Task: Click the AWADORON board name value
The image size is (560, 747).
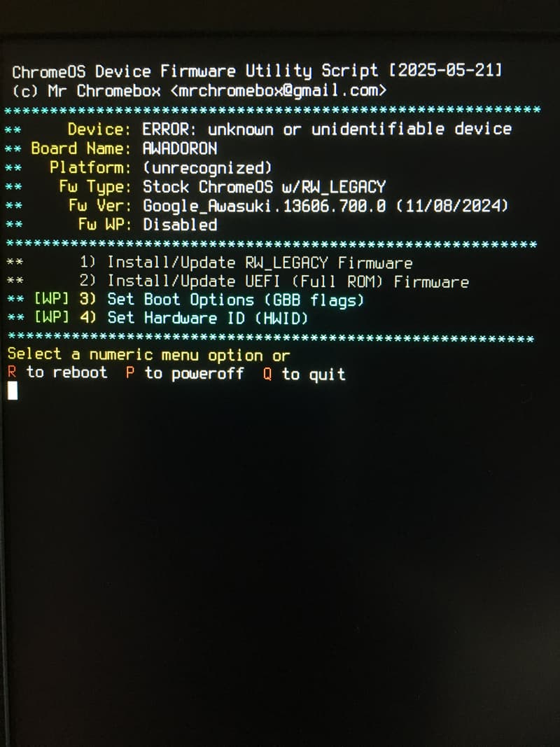Action: [180, 148]
